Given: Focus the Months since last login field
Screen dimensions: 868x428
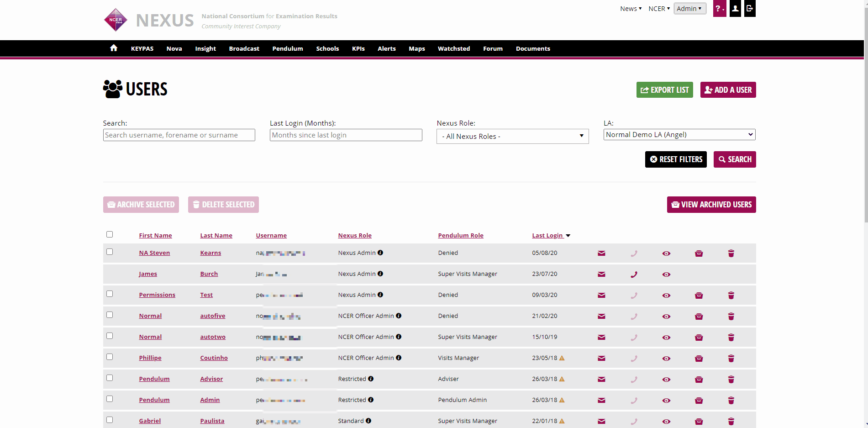Looking at the screenshot, I should coord(346,135).
